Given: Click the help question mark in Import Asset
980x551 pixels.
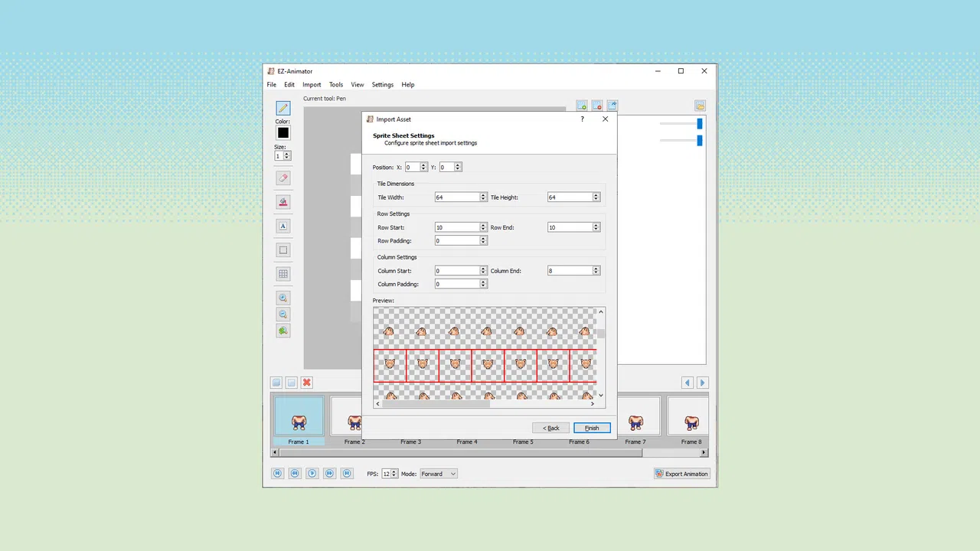Looking at the screenshot, I should tap(582, 119).
